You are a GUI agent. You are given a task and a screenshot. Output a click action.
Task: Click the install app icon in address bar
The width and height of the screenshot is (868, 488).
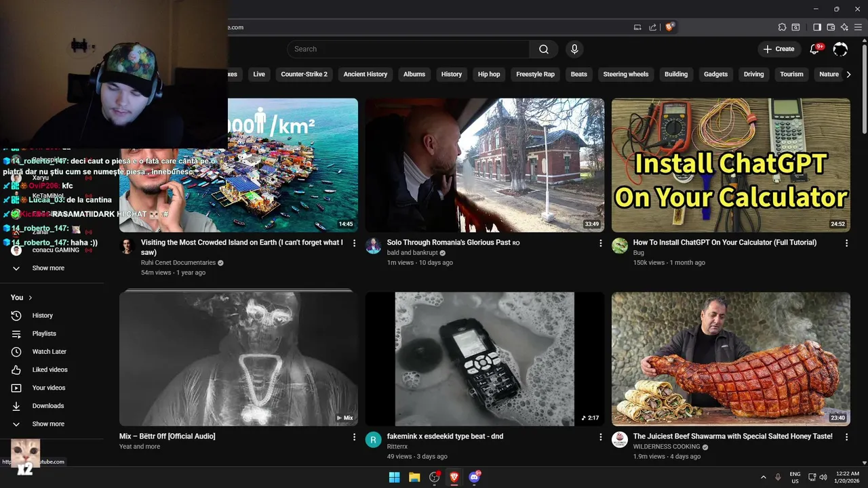point(637,27)
